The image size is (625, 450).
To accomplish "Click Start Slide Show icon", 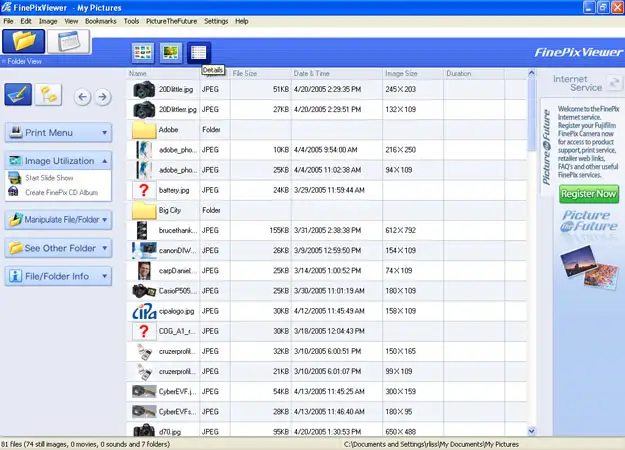I will [x=15, y=178].
